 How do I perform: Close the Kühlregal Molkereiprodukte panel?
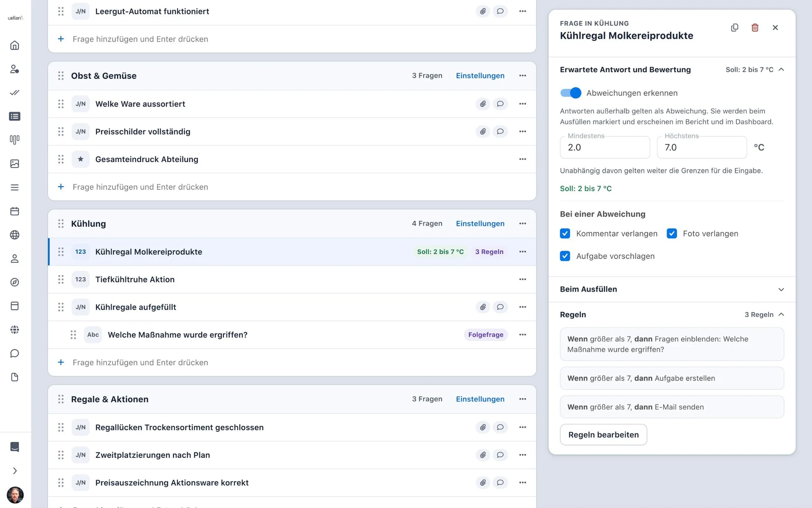click(775, 28)
